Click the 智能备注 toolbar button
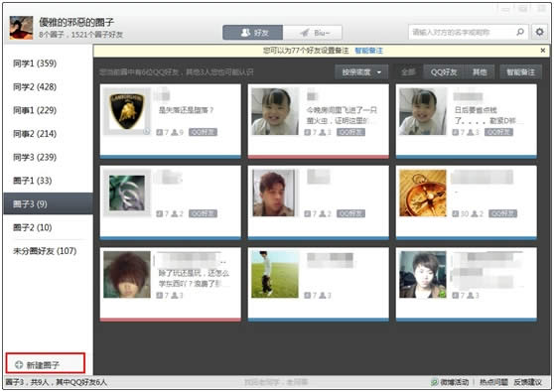The width and height of the screenshot is (554, 392). pyautogui.click(x=521, y=72)
